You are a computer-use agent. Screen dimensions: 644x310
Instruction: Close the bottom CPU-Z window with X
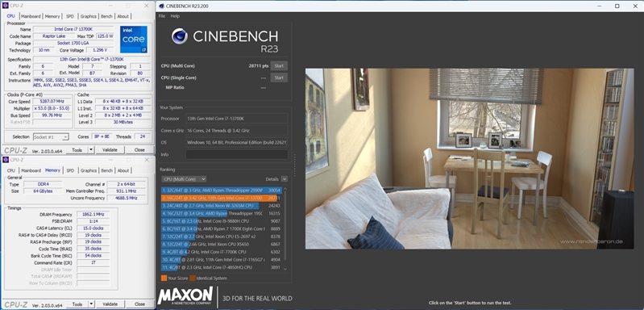point(147,160)
